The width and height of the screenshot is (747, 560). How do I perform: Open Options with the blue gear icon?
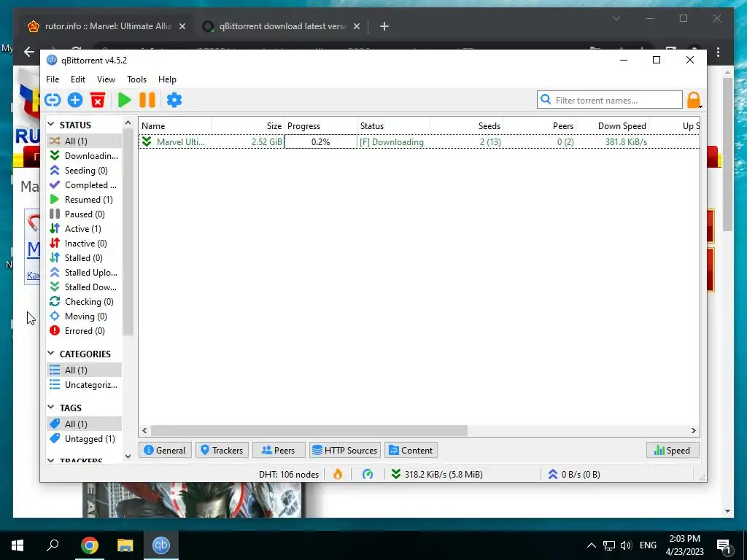pos(174,100)
